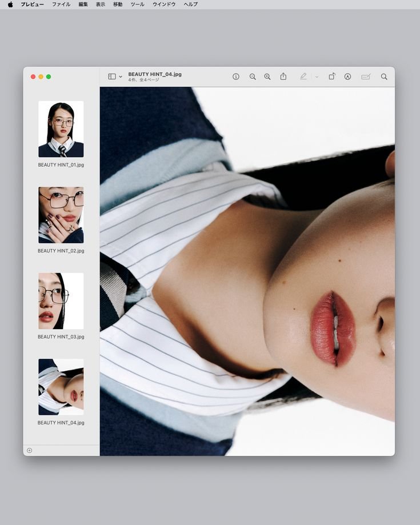This screenshot has height=525, width=420.
Task: Select the highlight pen tool
Action: click(303, 77)
